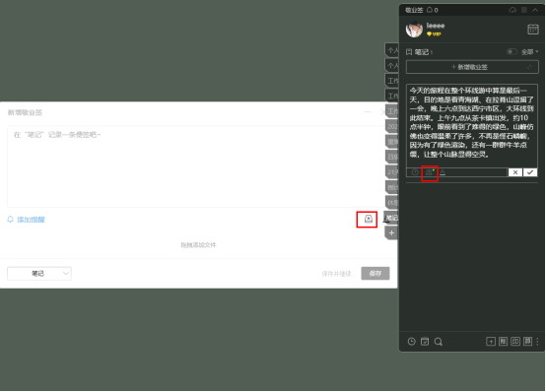
Task: Click into the note text about 青海湖
Action: pyautogui.click(x=471, y=122)
